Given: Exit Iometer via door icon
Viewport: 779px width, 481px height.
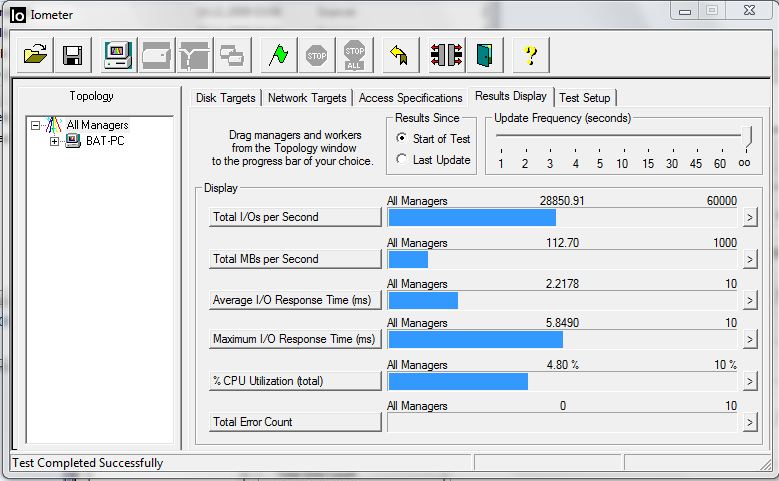Looking at the screenshot, I should (x=484, y=55).
